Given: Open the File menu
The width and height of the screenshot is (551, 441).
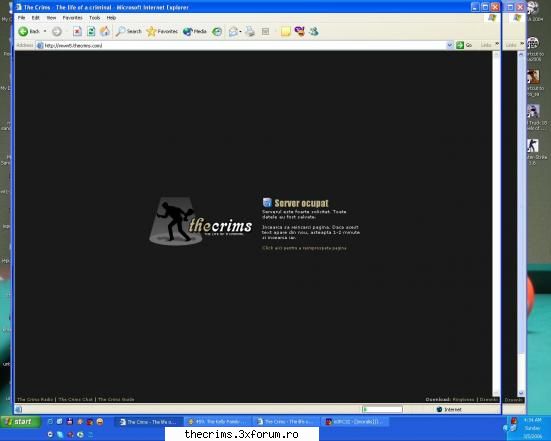Looking at the screenshot, I should tap(21, 18).
